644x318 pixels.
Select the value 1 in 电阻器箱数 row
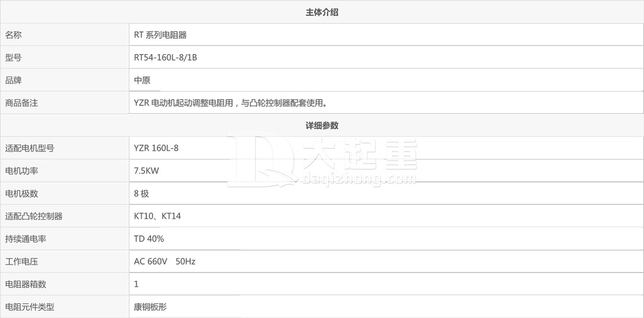[x=136, y=284]
